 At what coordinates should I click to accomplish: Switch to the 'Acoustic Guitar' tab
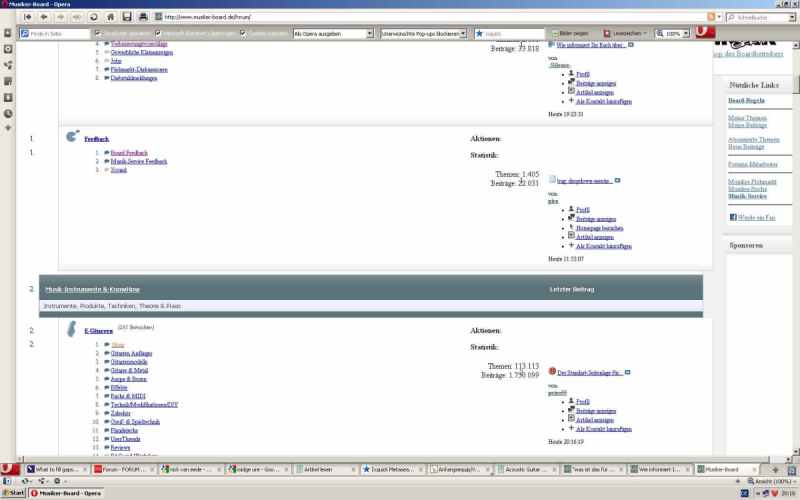click(528, 469)
